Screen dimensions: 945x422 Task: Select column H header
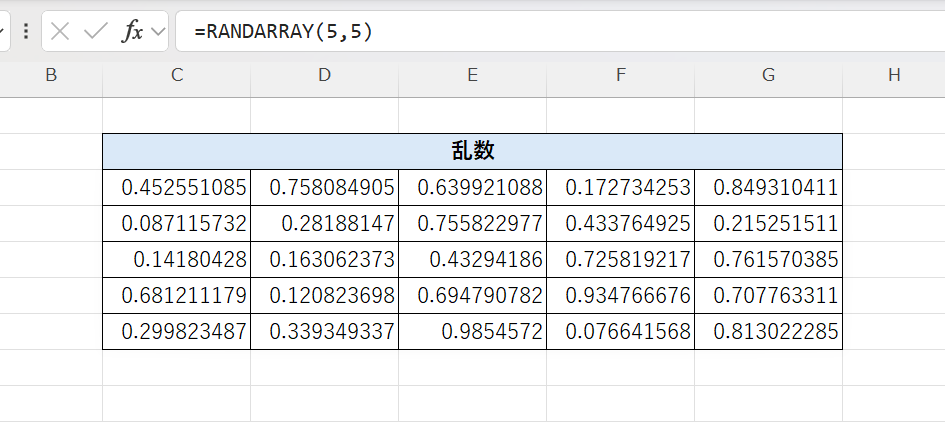click(893, 75)
